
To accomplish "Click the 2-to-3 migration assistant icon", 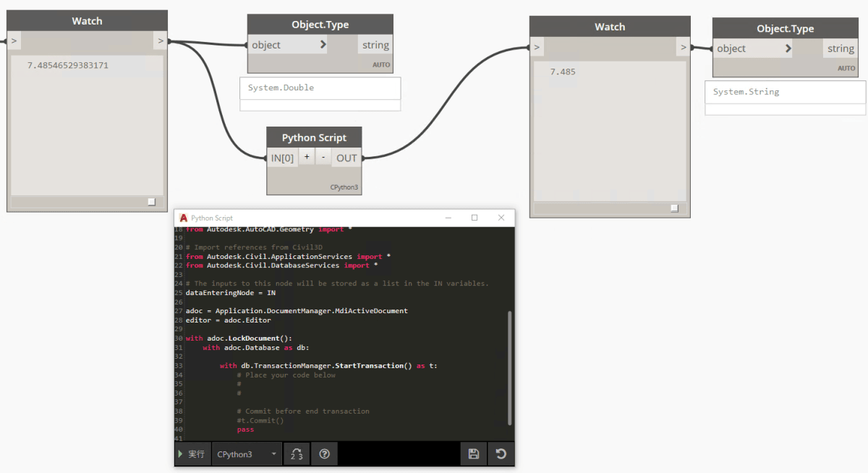I will tap(297, 454).
